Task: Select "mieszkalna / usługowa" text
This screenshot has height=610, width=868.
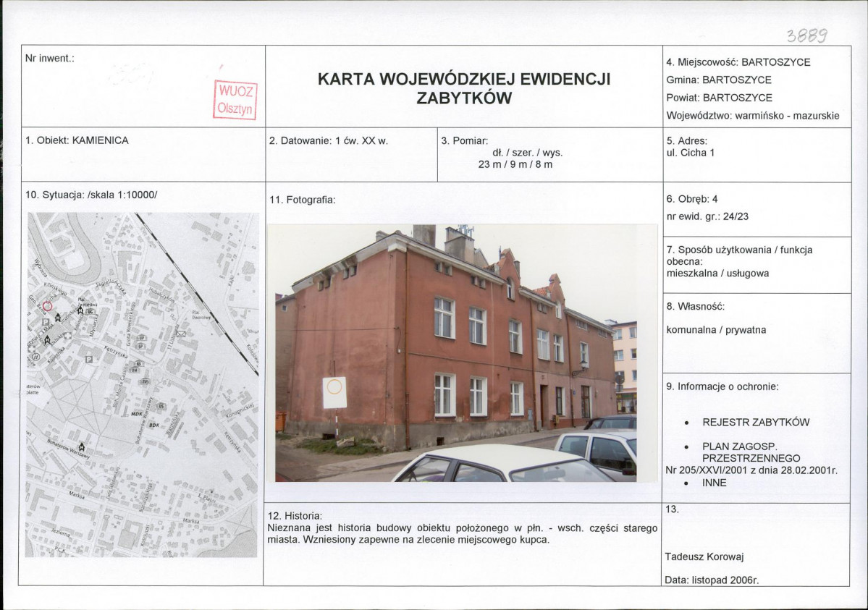Action: 717,273
